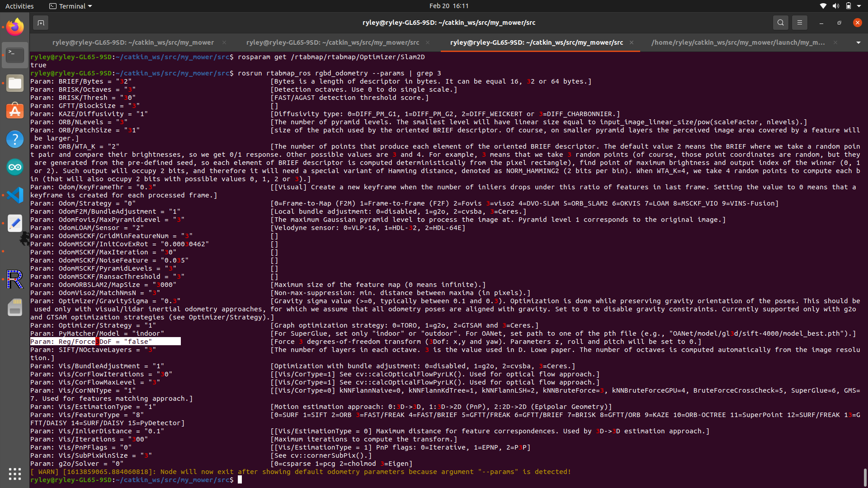The height and width of the screenshot is (488, 868).
Task: Close the active my_mower/src tab
Action: click(632, 42)
